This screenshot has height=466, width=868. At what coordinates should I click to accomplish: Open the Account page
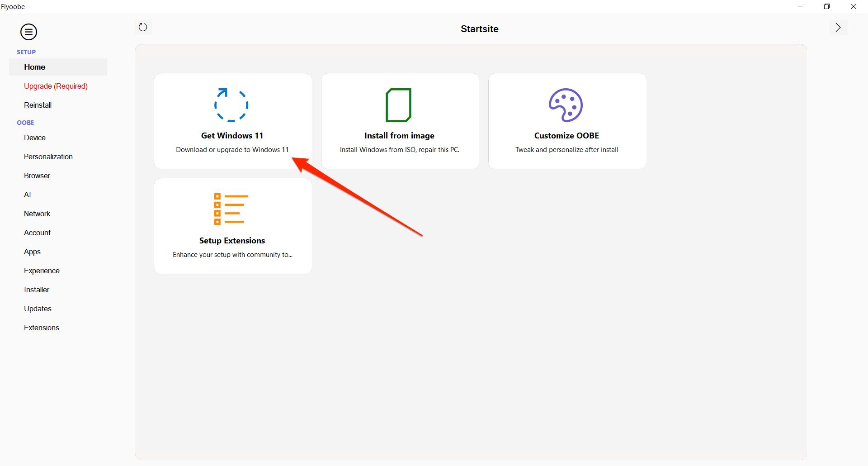point(58,233)
